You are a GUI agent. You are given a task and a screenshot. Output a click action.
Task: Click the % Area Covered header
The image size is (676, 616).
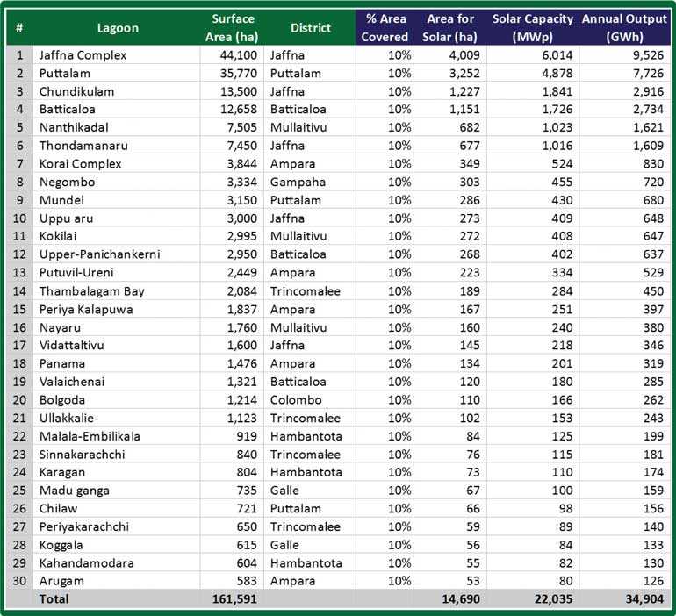[385, 28]
